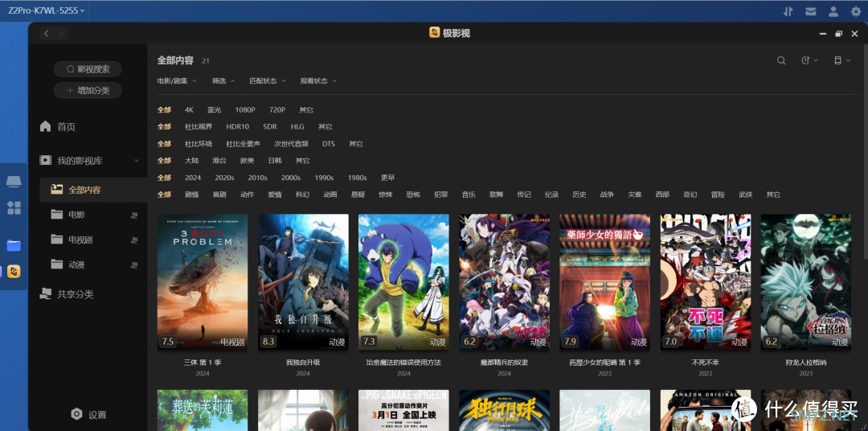Go forward with the right arrow button
Viewport: 868px width, 431px height.
click(x=61, y=33)
